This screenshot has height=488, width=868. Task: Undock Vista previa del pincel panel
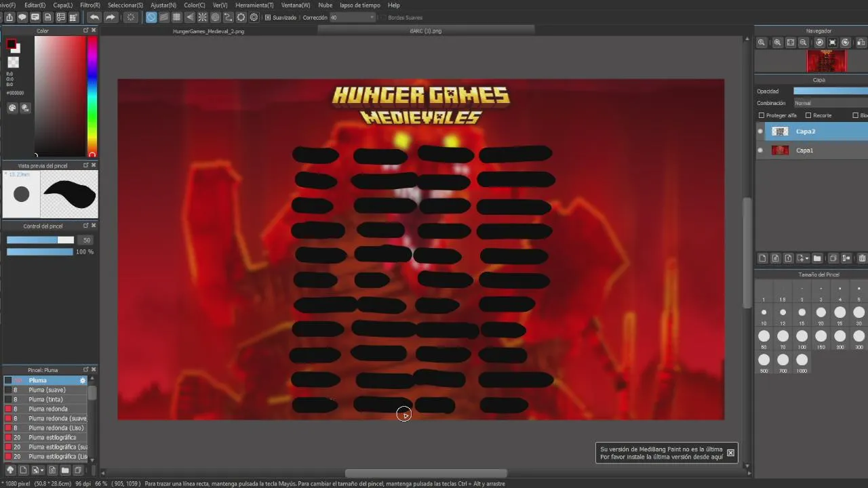[86, 165]
